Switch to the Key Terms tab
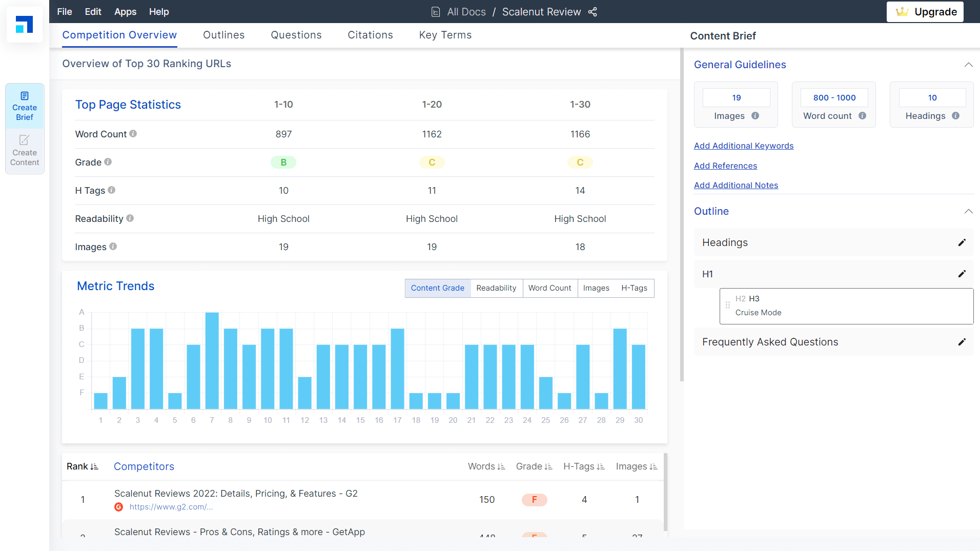Viewport: 980px width, 551px height. [445, 35]
